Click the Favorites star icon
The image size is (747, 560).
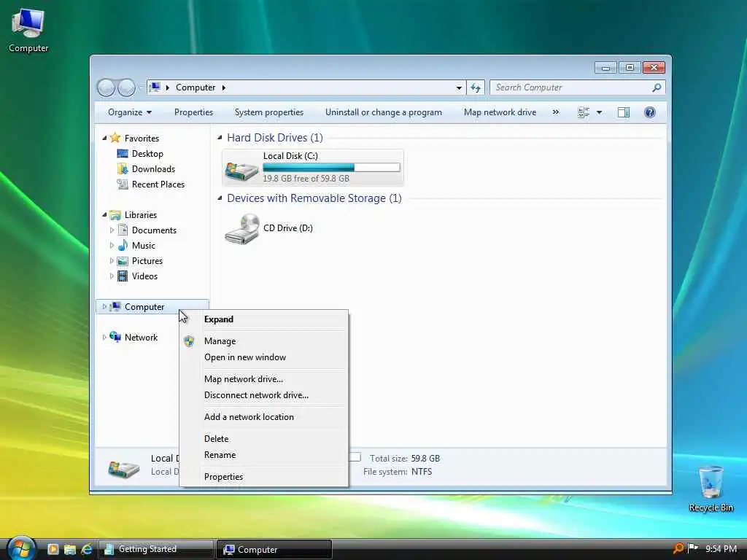point(115,138)
